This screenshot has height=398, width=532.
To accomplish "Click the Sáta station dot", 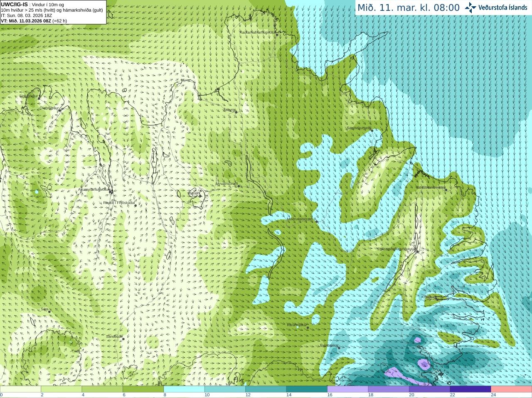I will 49,311.
